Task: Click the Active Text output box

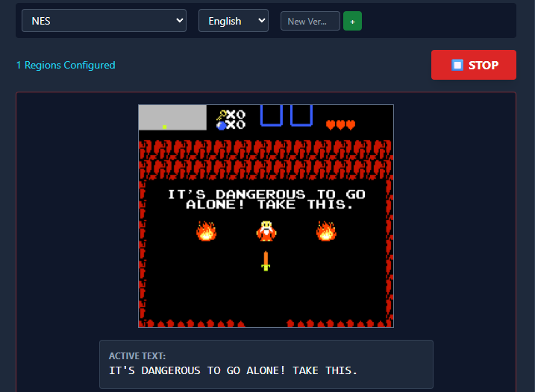Action: [x=266, y=364]
